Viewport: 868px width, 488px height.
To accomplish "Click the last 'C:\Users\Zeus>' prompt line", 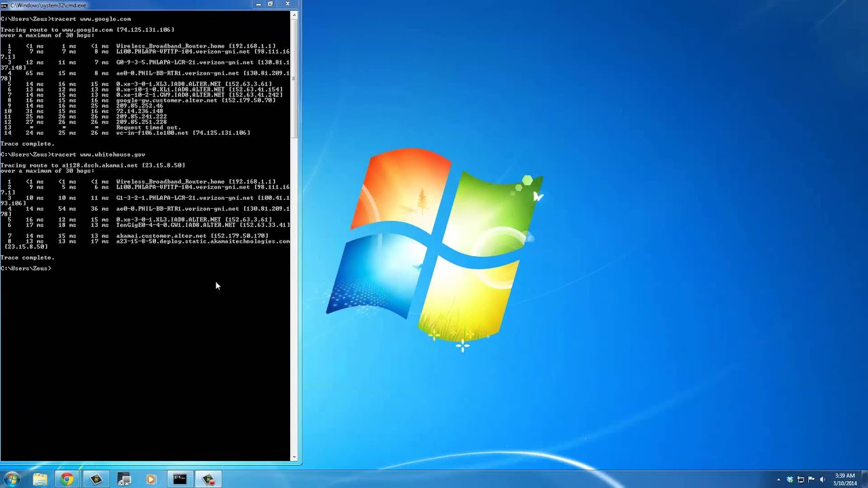I will pyautogui.click(x=26, y=268).
